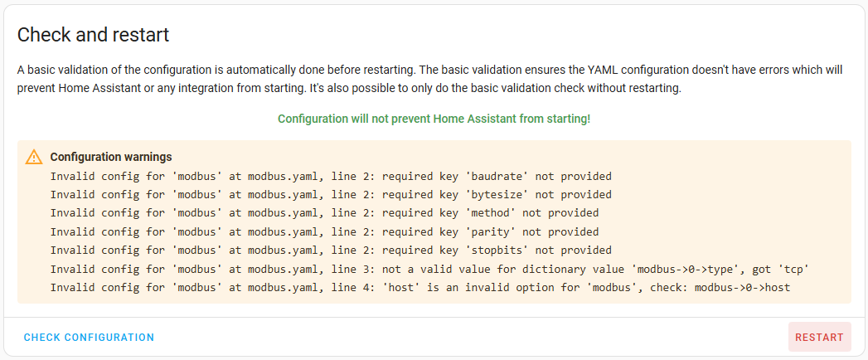Click the 'baudrate' not provided warning line
This screenshot has height=360, width=868.
(x=331, y=176)
